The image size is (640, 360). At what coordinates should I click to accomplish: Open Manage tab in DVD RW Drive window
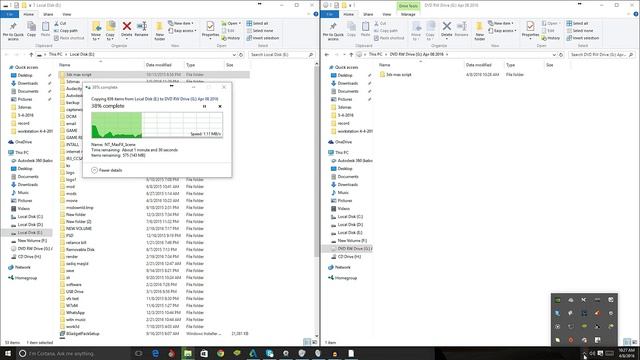[x=408, y=14]
